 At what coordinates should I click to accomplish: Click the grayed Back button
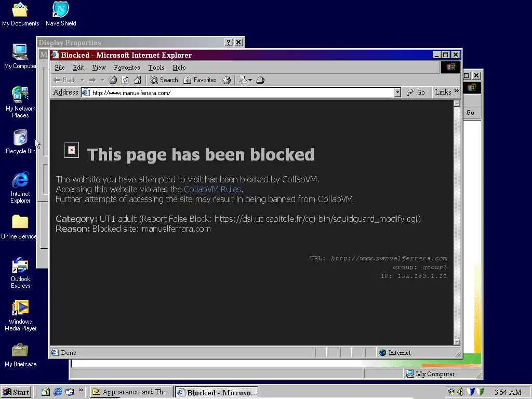click(x=65, y=80)
